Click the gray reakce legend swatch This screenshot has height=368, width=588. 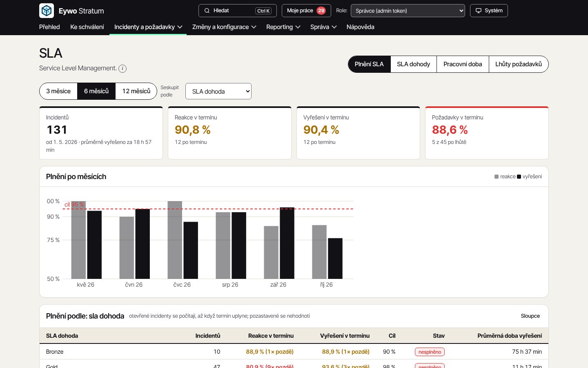point(497,177)
